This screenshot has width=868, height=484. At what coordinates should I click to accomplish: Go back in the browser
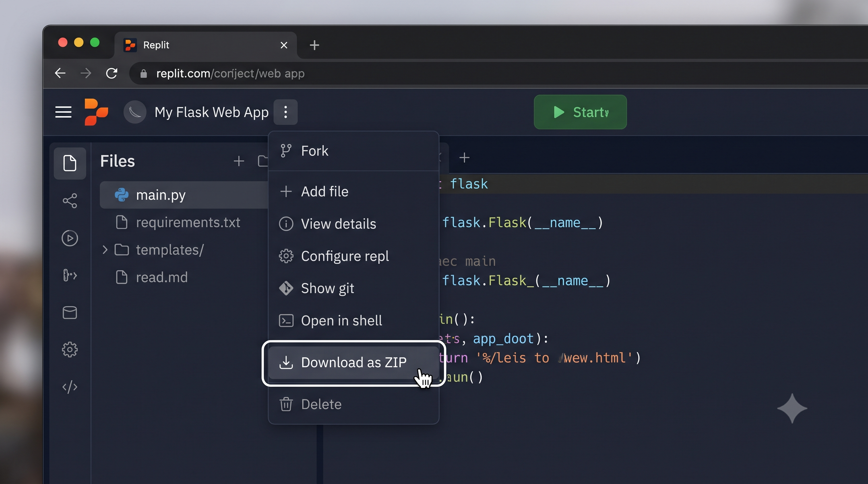[60, 73]
